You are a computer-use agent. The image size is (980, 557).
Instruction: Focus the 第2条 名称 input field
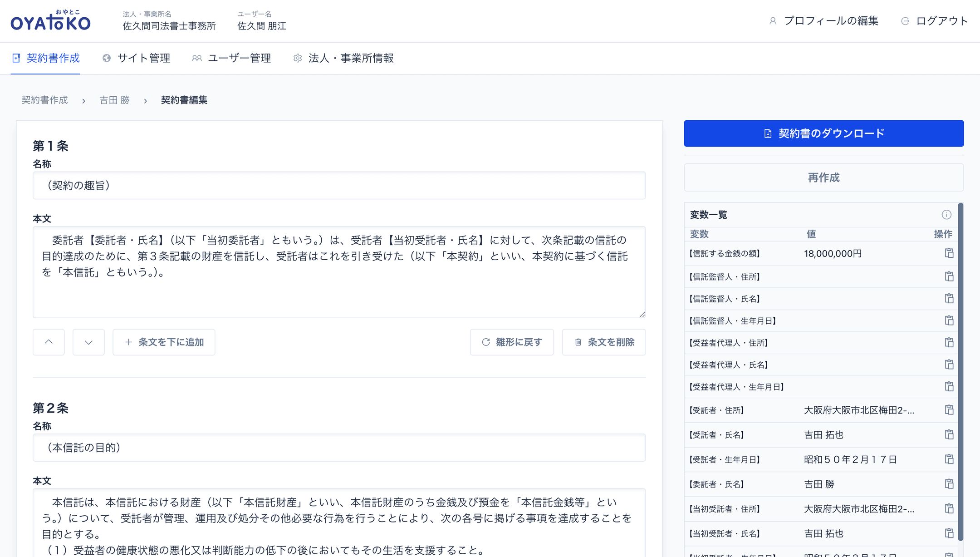tap(339, 448)
